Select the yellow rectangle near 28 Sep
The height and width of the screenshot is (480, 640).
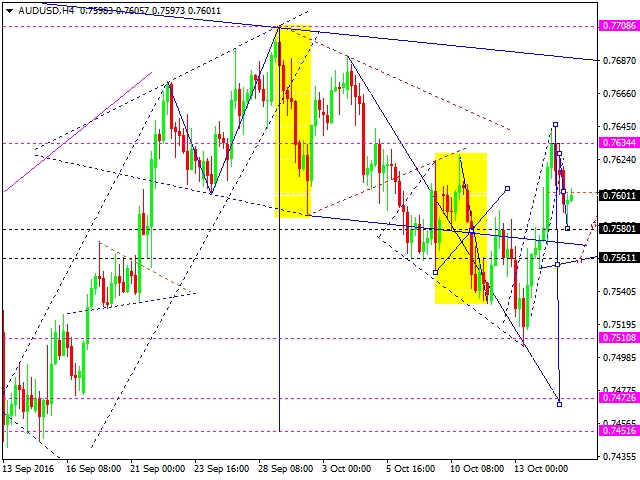point(293,122)
